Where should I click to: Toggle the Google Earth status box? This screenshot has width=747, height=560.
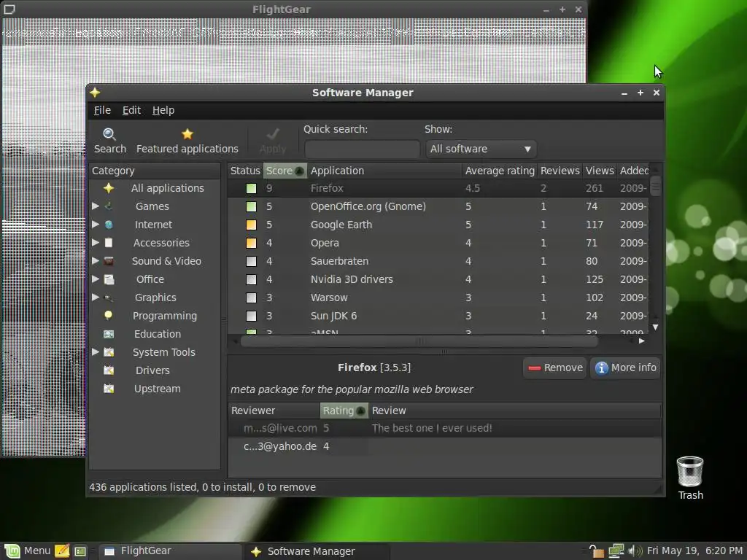click(251, 225)
